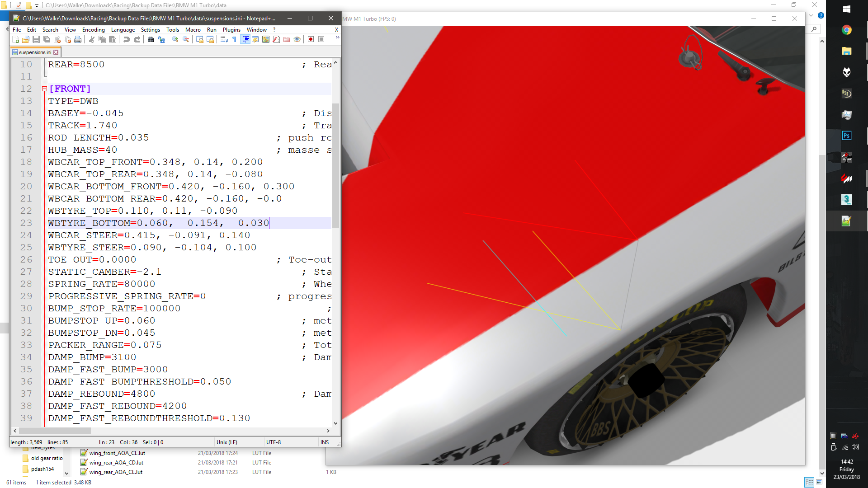Start macro recording with red record icon
The width and height of the screenshot is (868, 488).
[x=311, y=39]
